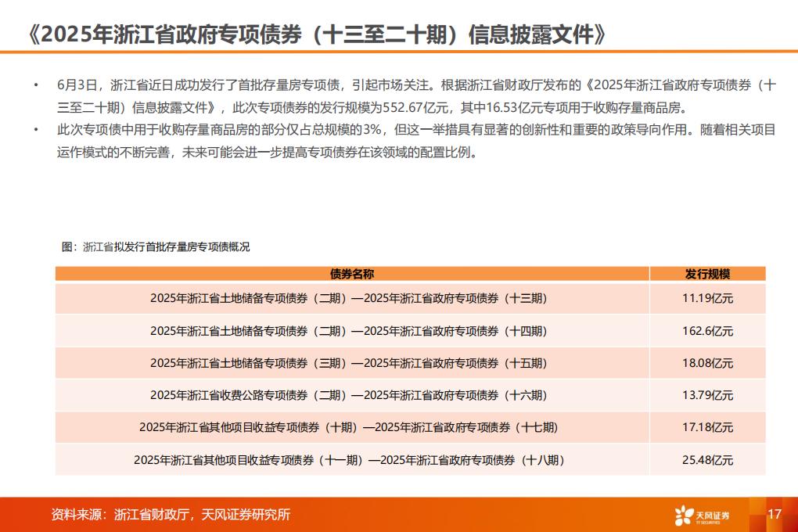Click the 18.08亿元 value cell

point(707,363)
